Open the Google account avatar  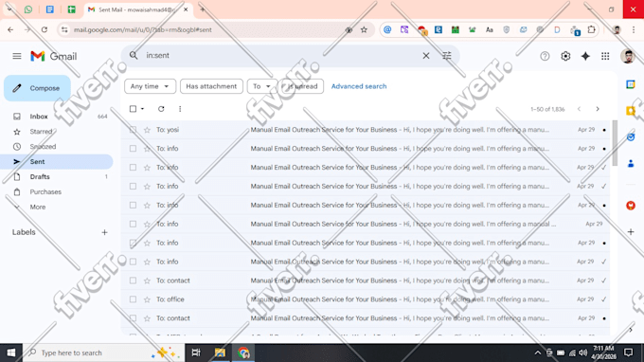tap(628, 56)
